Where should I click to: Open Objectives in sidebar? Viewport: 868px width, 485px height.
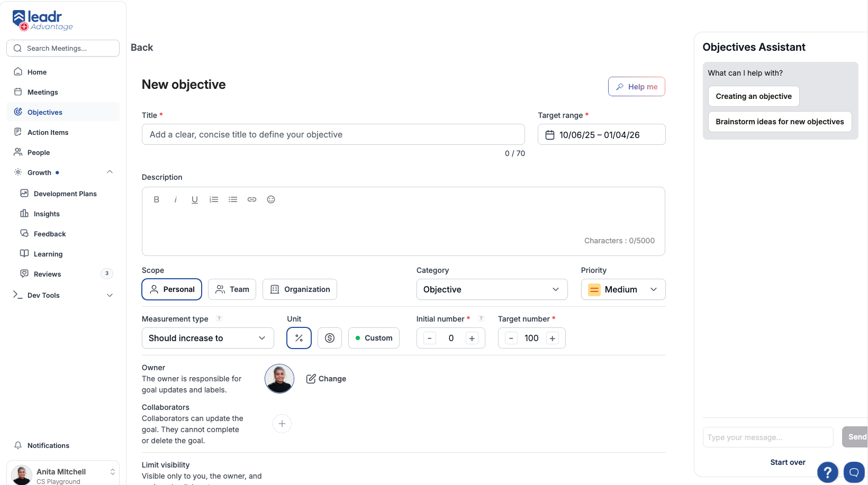tap(63, 112)
